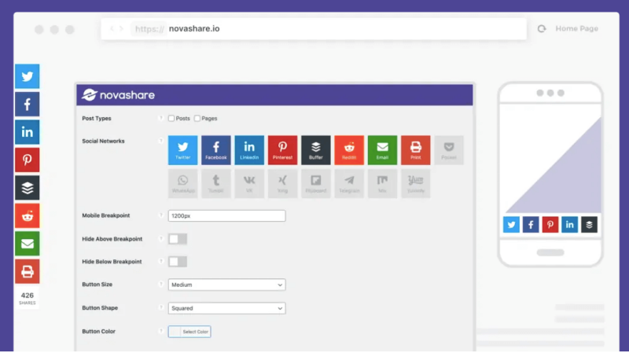Click the Facebook button in floating sidebar
629x364 pixels.
point(28,105)
